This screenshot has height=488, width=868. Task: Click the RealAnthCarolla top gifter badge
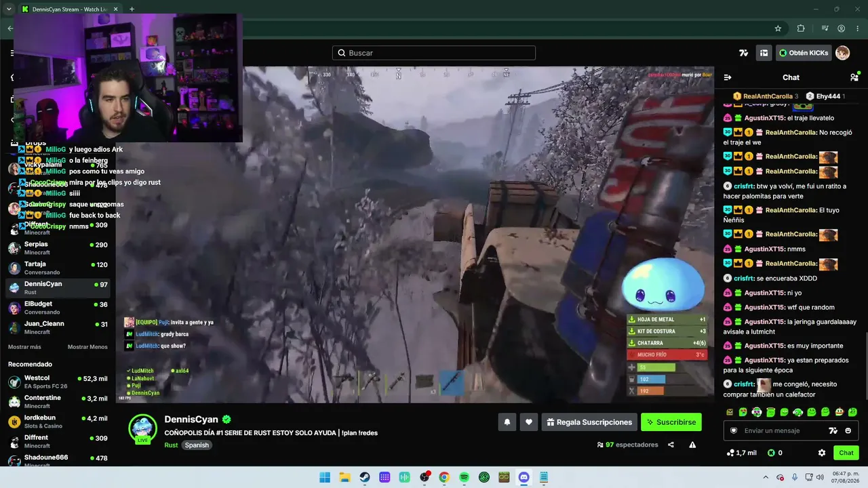[x=766, y=96]
